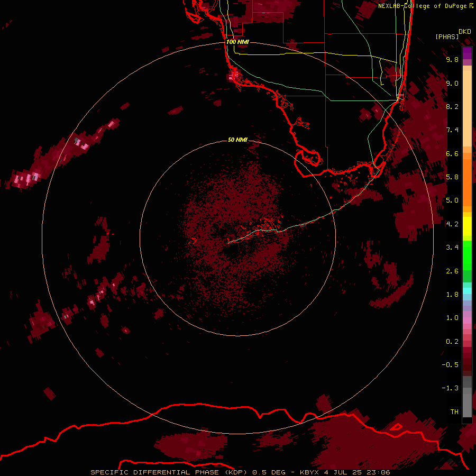Click the 8.2 value on the scale
The height and width of the screenshot is (476, 476).
coord(452,106)
